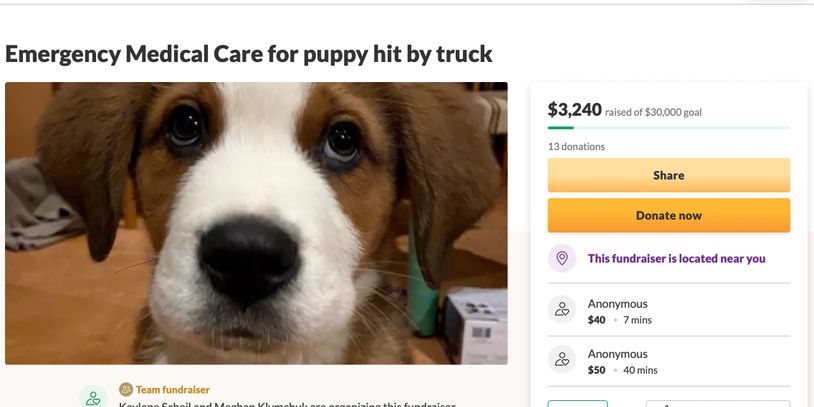Click the donation progress bar
This screenshot has height=407, width=814.
tap(668, 128)
